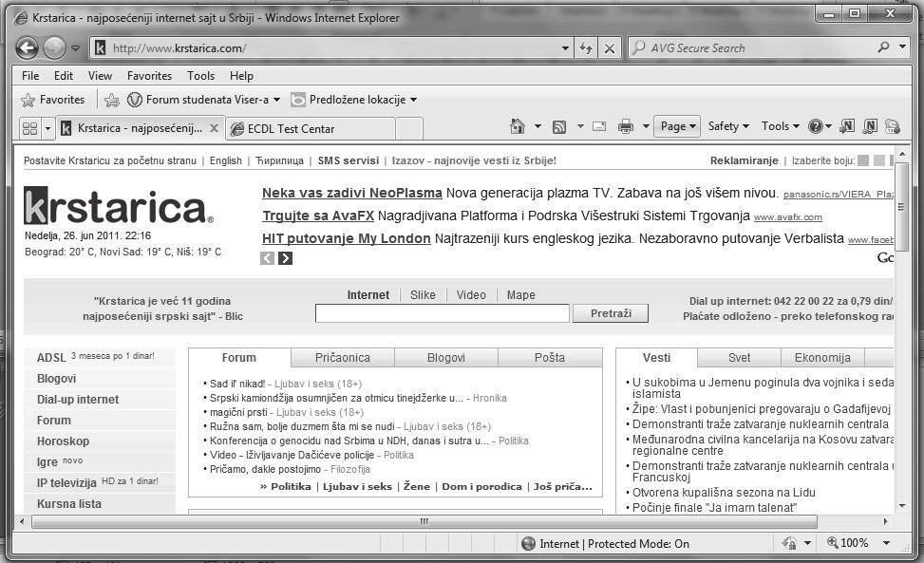Switch to the Pošta tab
This screenshot has width=924, height=563.
[550, 358]
